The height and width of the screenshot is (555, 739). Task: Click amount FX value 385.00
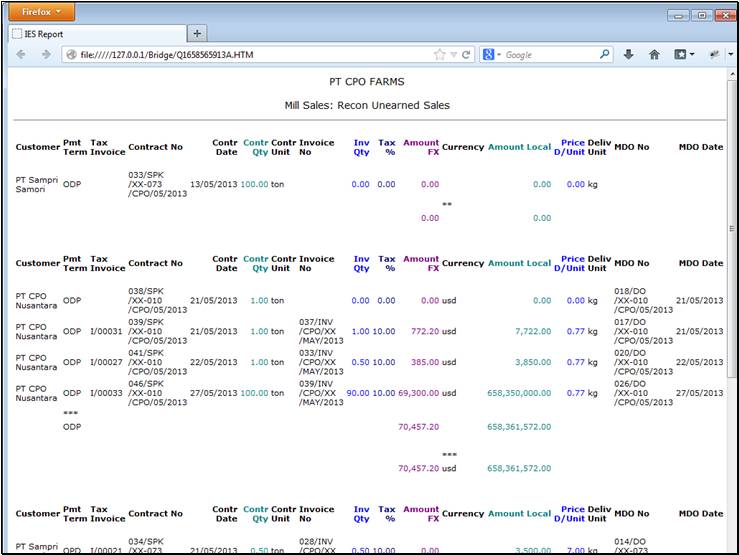[425, 362]
